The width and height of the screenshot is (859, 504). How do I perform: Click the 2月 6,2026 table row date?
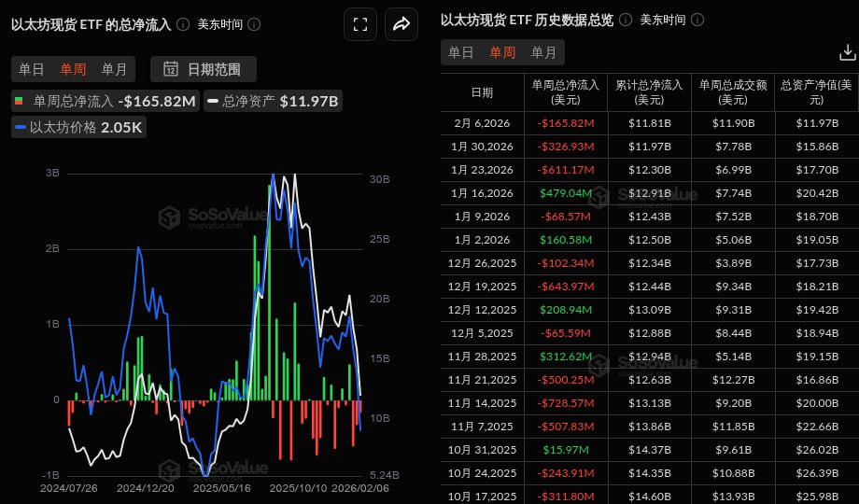[482, 122]
